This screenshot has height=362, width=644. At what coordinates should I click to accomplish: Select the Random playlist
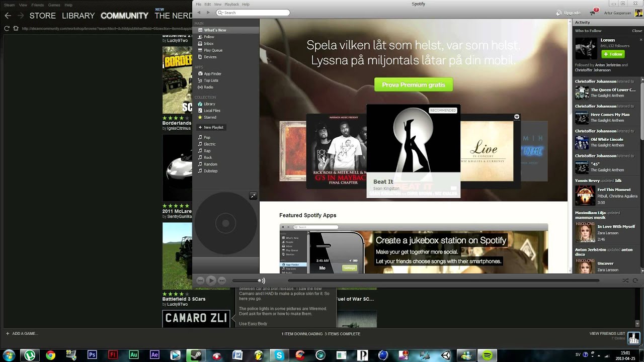225,164
